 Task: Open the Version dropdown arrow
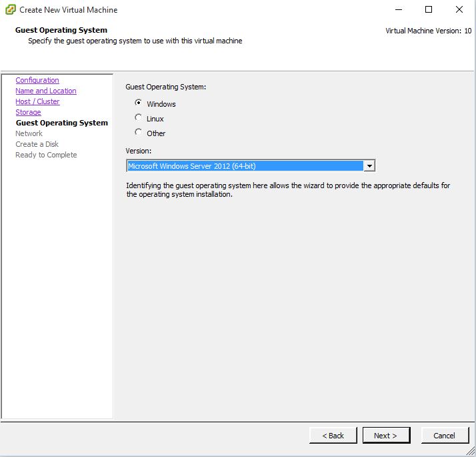point(369,166)
